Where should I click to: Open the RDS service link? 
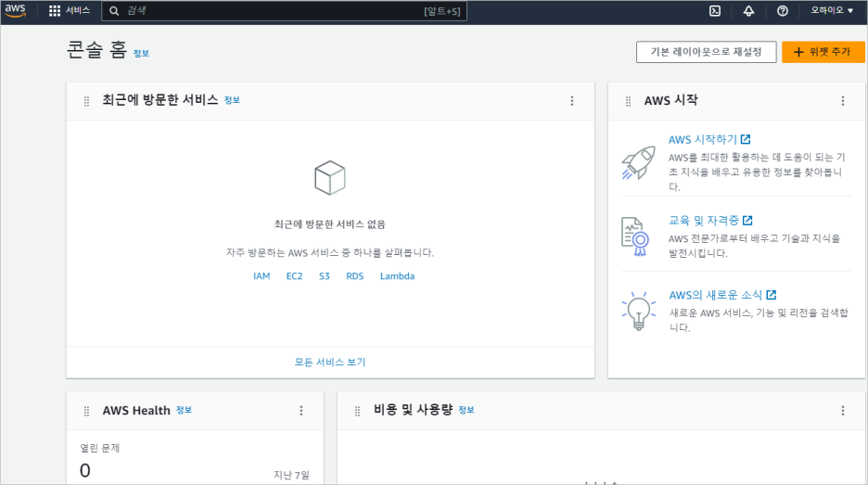(355, 275)
